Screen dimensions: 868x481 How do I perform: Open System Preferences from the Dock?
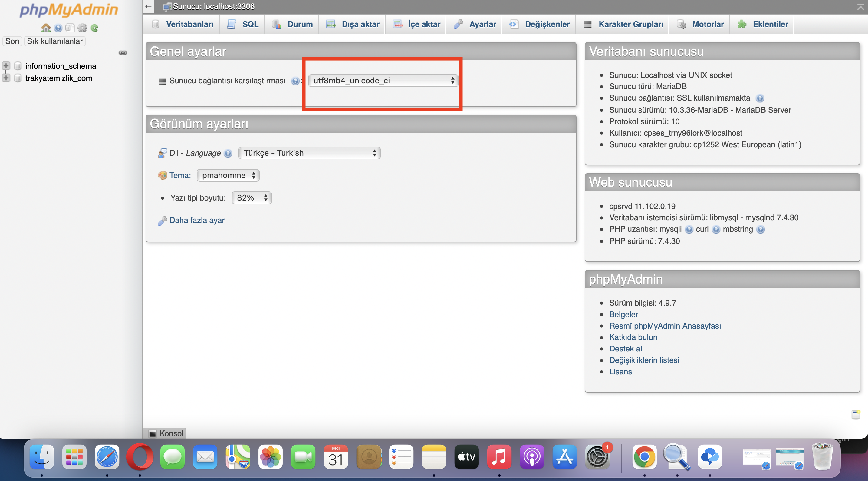(x=598, y=457)
